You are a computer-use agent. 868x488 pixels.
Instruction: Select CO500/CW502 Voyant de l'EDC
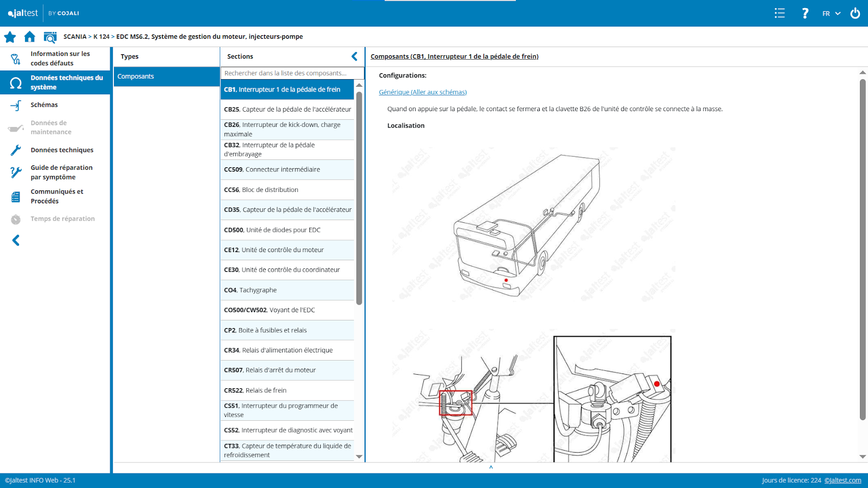(x=288, y=310)
